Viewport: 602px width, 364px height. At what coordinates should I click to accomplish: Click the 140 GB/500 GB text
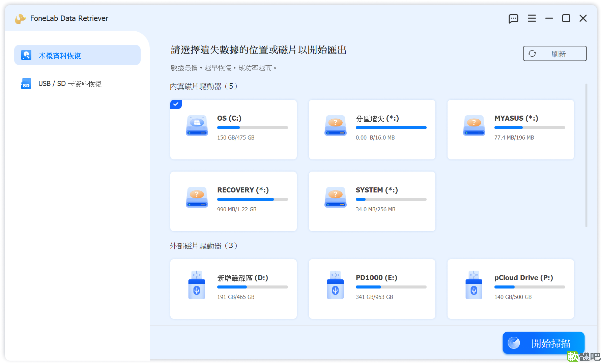click(513, 297)
